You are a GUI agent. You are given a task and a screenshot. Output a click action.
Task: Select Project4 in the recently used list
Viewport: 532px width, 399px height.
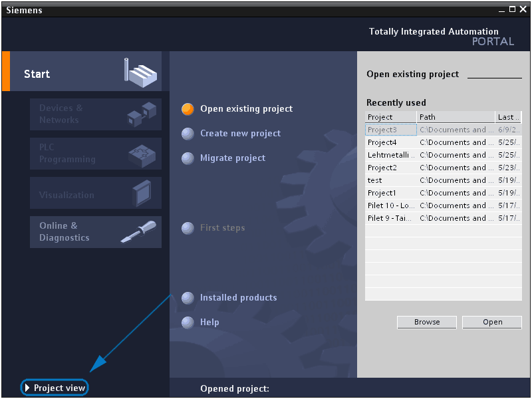tap(444, 142)
